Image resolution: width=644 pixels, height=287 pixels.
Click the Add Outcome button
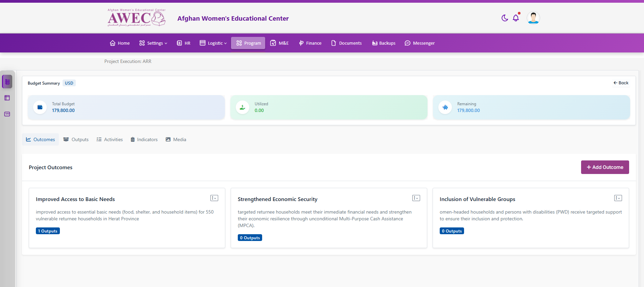pos(605,167)
